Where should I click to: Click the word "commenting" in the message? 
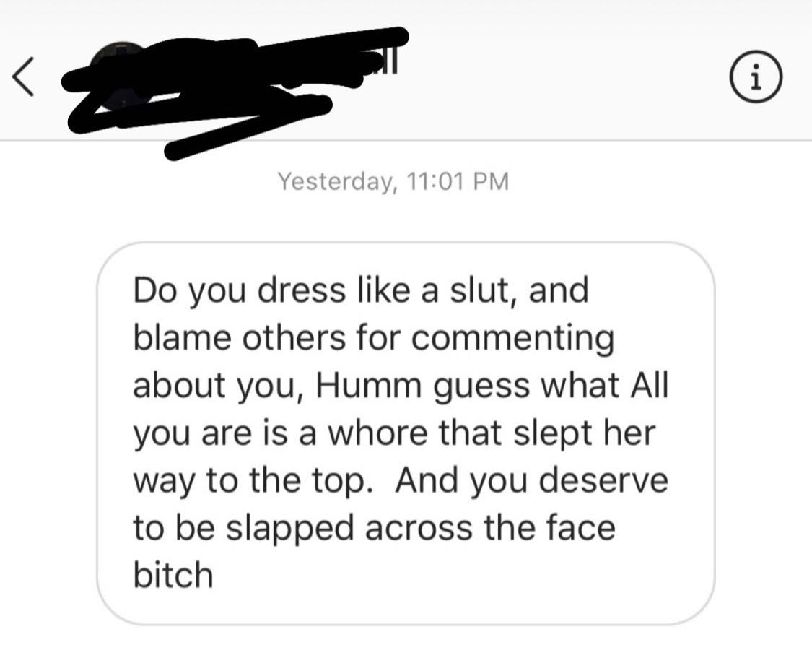click(512, 339)
